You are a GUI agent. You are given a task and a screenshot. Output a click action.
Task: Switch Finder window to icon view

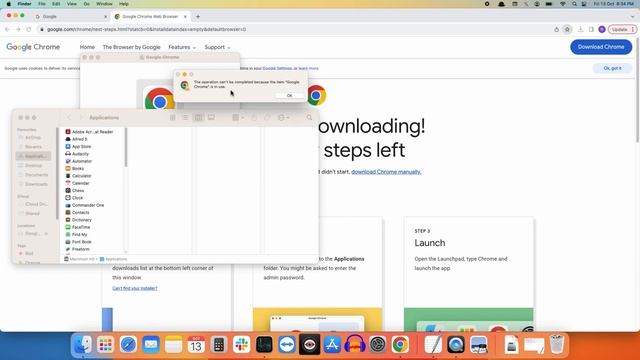pyautogui.click(x=173, y=118)
